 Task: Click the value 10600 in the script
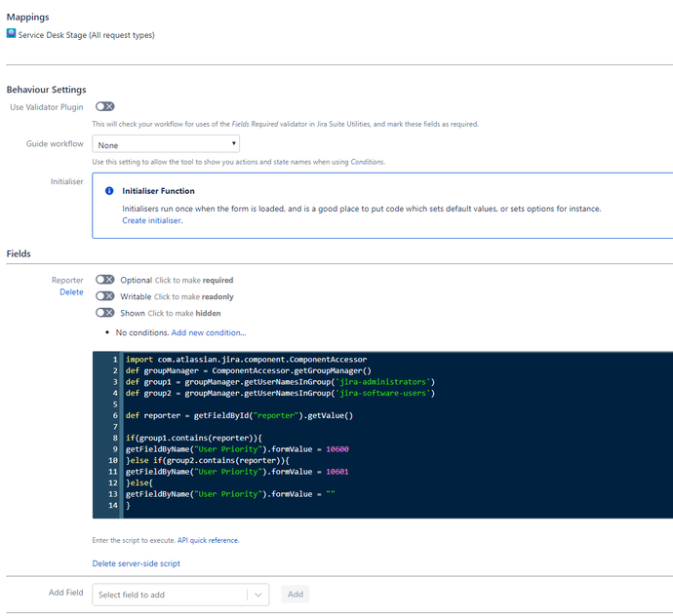(x=337, y=449)
